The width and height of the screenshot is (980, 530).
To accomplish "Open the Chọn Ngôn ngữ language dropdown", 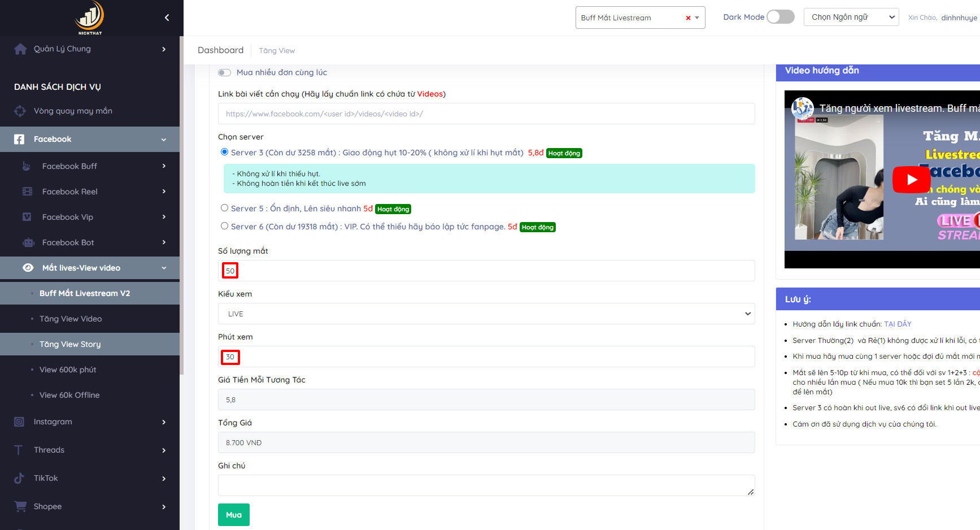I will click(x=851, y=17).
